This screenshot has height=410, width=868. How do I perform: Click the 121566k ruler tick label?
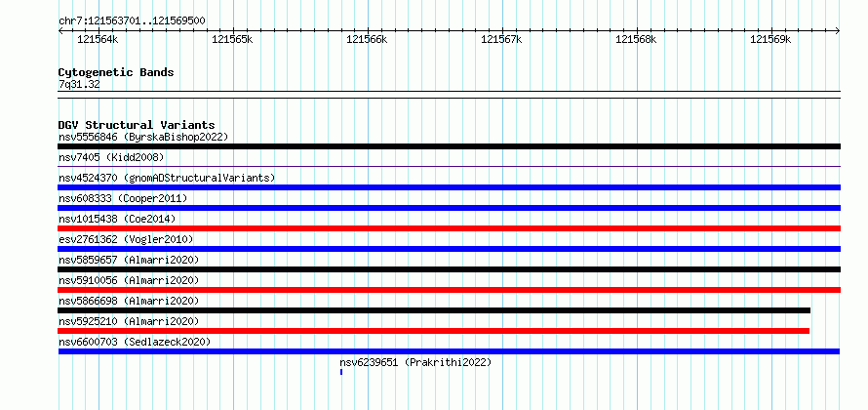(x=367, y=39)
